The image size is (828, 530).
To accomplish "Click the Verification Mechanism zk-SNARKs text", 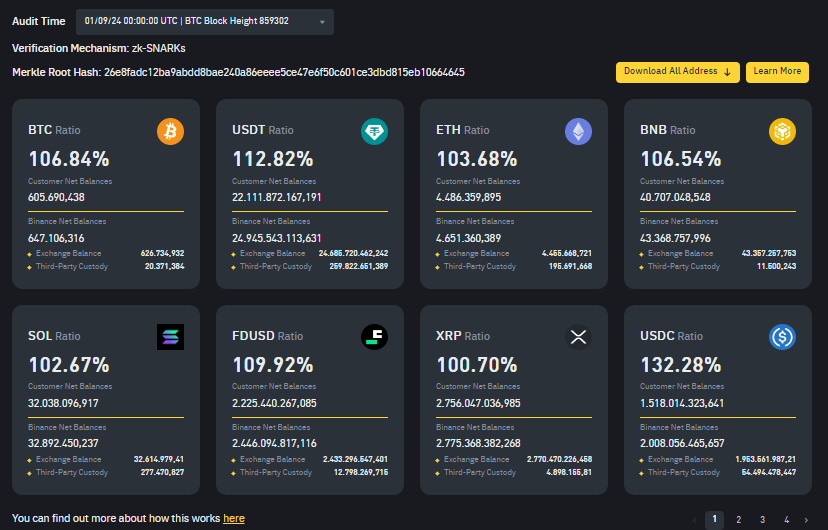I will pyautogui.click(x=99, y=49).
